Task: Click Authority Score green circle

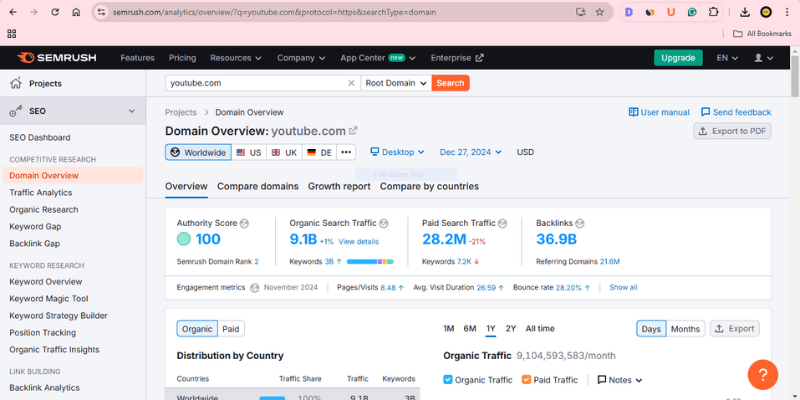Action: click(x=184, y=239)
